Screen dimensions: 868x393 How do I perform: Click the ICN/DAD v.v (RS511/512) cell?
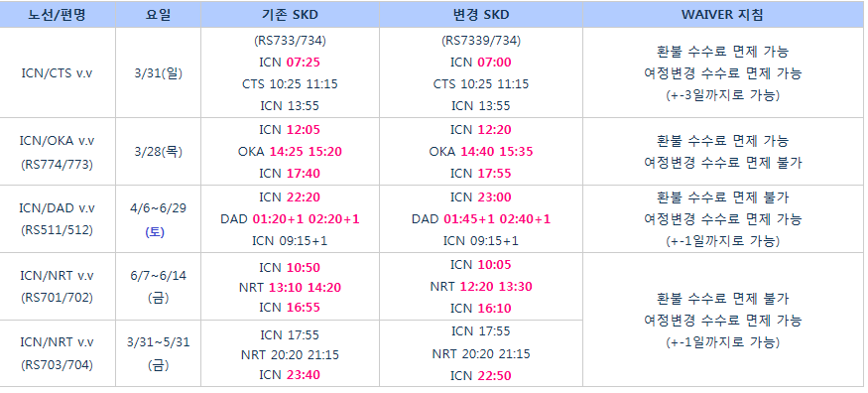[x=57, y=219]
